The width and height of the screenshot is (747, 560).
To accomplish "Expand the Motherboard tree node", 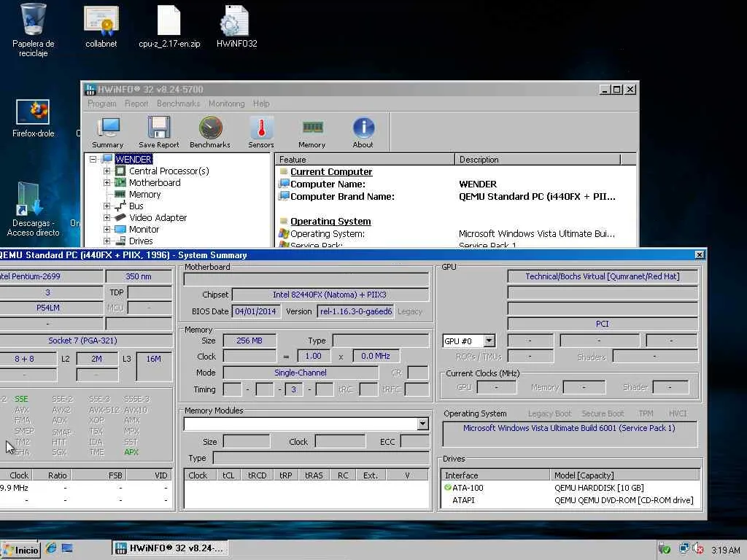I will coord(107,183).
